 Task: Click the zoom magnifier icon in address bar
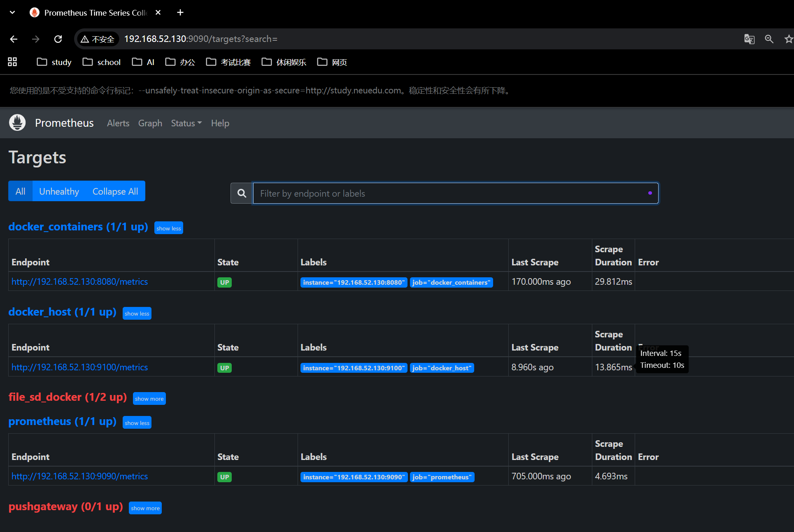769,39
